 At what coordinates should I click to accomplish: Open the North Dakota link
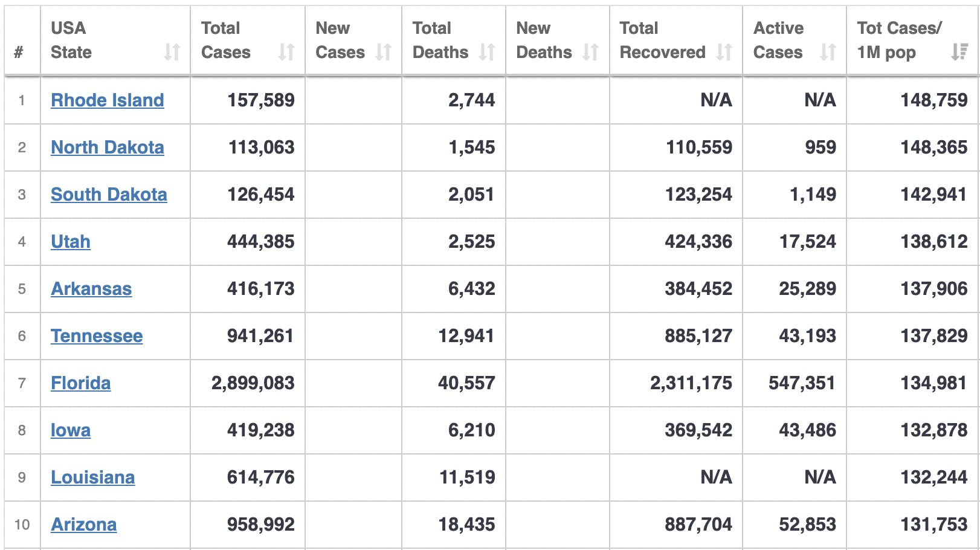[107, 147]
